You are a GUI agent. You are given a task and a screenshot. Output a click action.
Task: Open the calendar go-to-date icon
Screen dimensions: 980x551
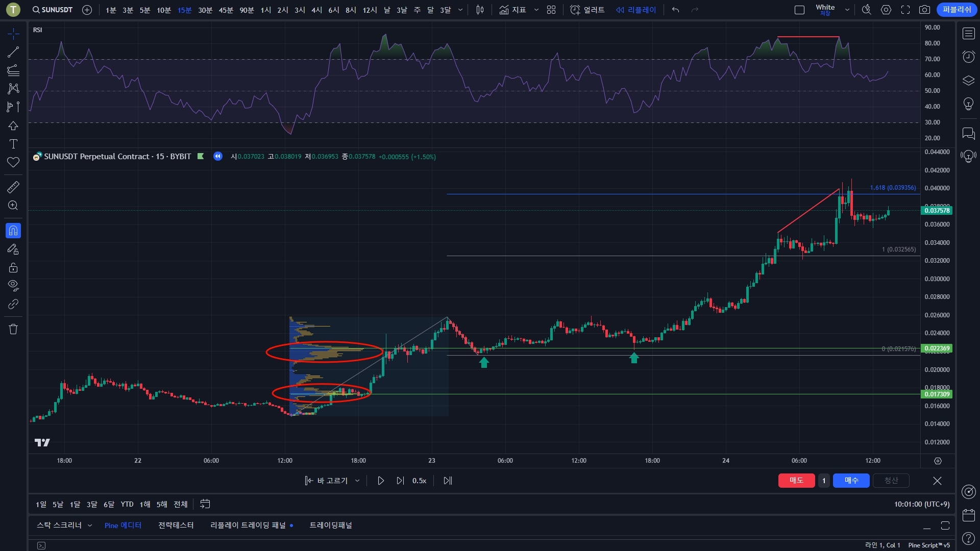click(205, 504)
